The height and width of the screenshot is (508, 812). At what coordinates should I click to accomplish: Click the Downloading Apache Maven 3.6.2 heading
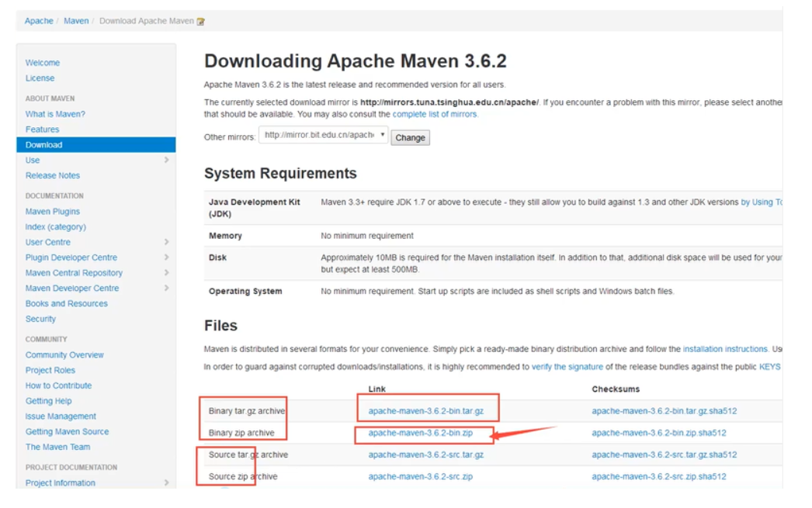click(x=356, y=61)
